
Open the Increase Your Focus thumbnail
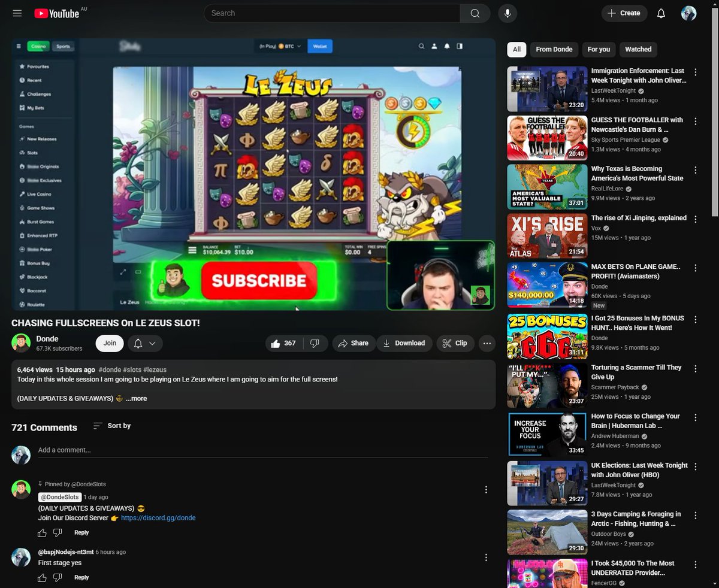[548, 434]
